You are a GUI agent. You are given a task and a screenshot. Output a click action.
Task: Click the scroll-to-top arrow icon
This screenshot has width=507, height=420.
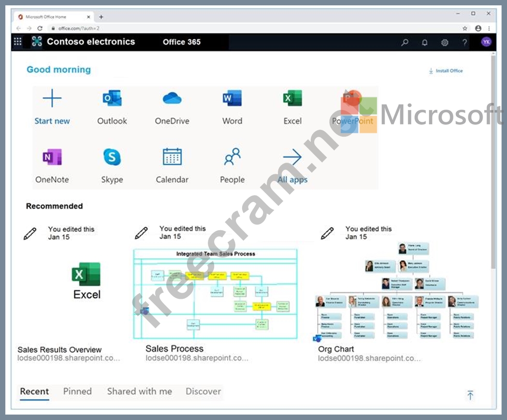click(470, 395)
